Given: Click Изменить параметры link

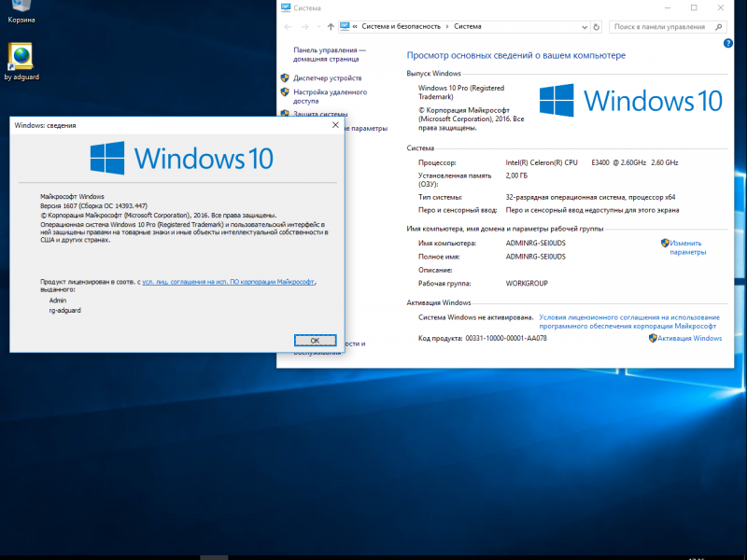Looking at the screenshot, I should point(688,247).
